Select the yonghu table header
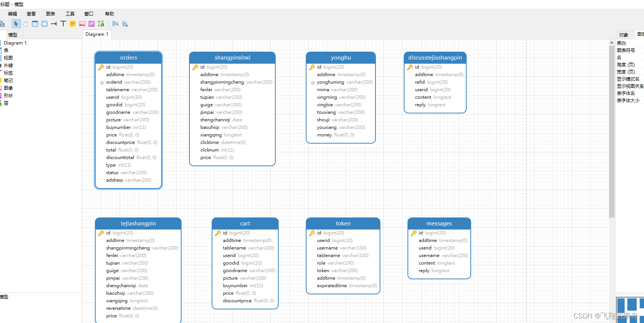 tap(341, 58)
